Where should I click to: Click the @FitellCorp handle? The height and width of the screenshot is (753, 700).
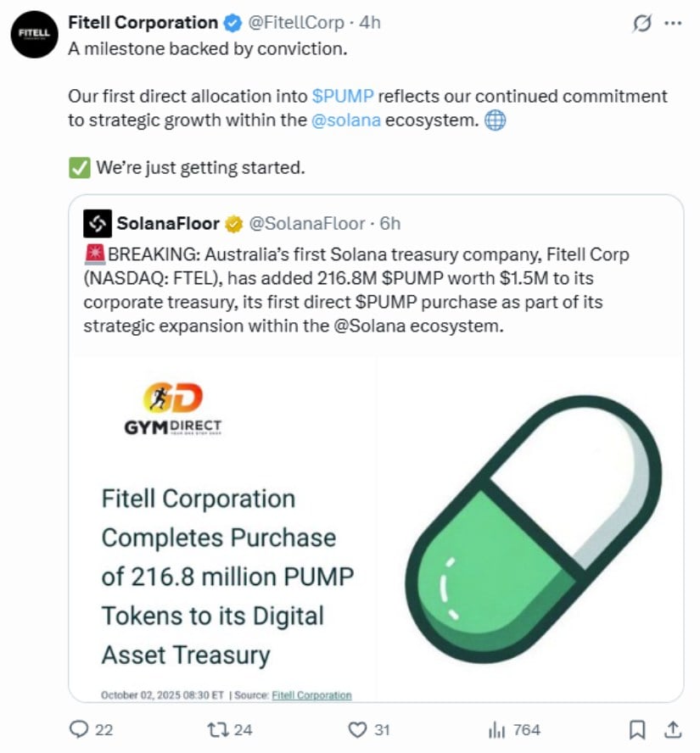[x=295, y=23]
